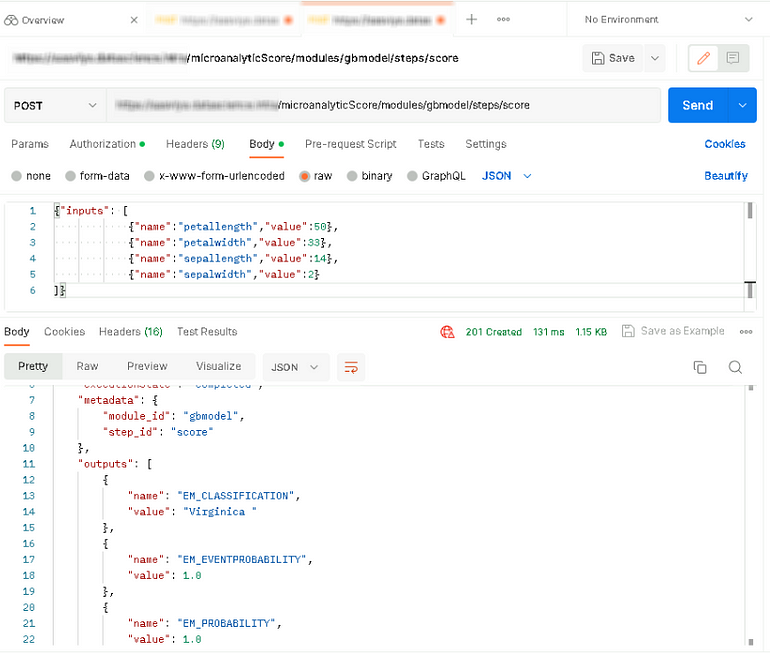Select the x-www-form-urlencoded option
Viewport: 770px width, 654px height.
click(214, 176)
